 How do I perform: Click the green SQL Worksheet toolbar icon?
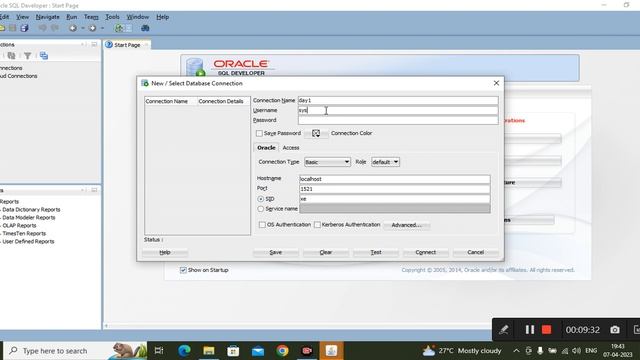(119, 28)
